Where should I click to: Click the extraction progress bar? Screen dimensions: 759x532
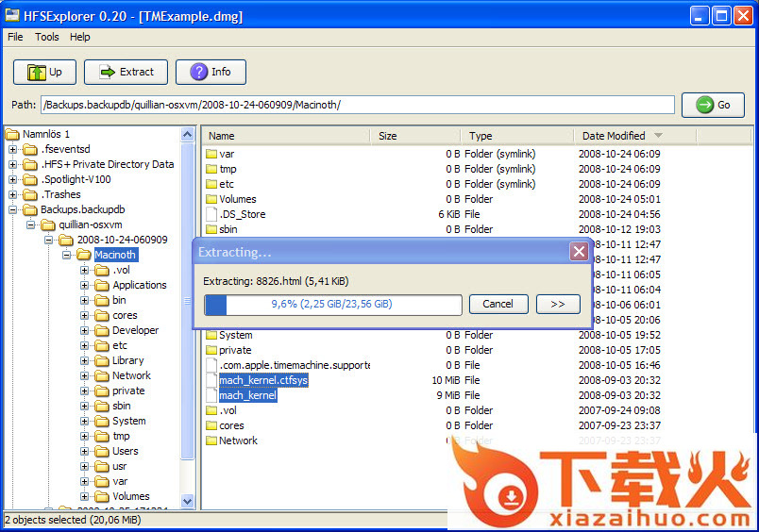[x=332, y=305]
